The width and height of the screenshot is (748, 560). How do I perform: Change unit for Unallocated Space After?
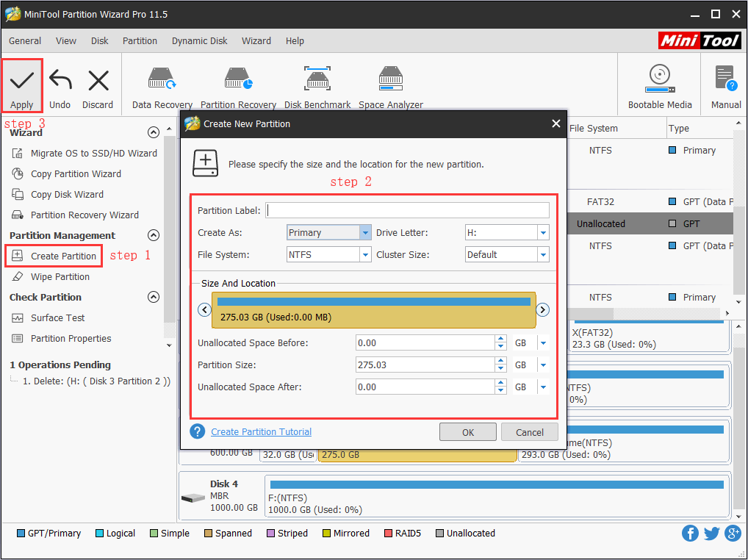click(543, 387)
